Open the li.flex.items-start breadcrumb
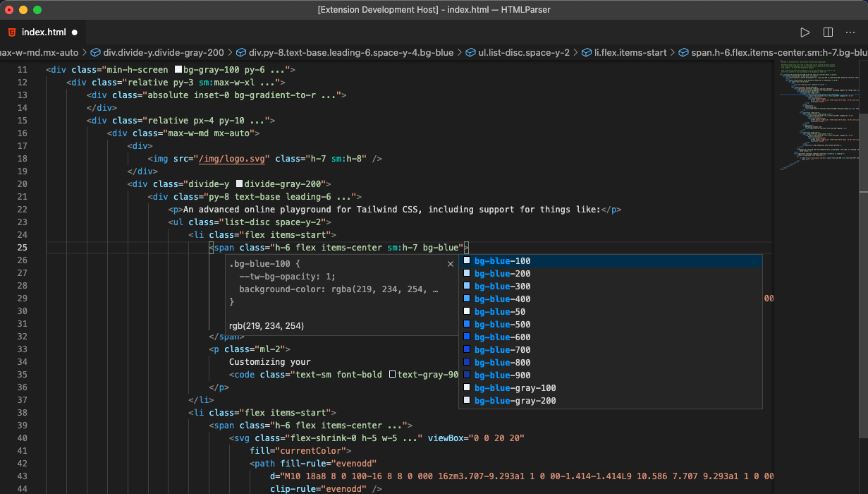The width and height of the screenshot is (868, 494). click(624, 52)
